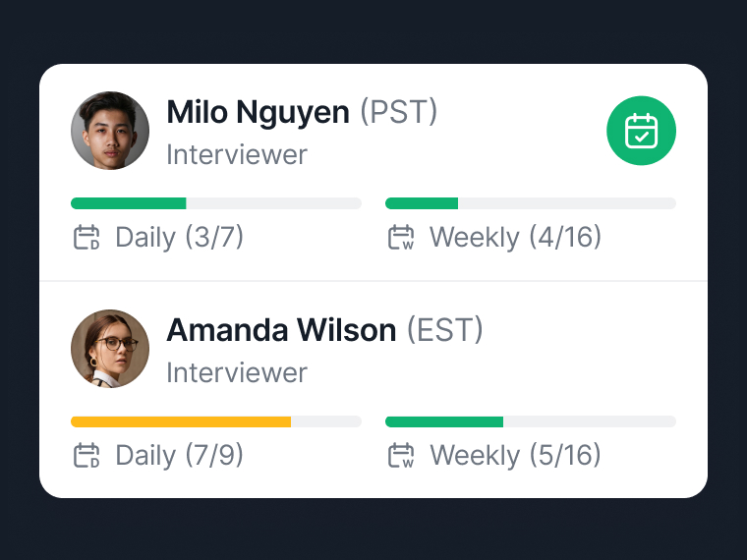The width and height of the screenshot is (747, 560).
Task: Click Milo Nguyen's daily calendar icon
Action: click(x=86, y=237)
